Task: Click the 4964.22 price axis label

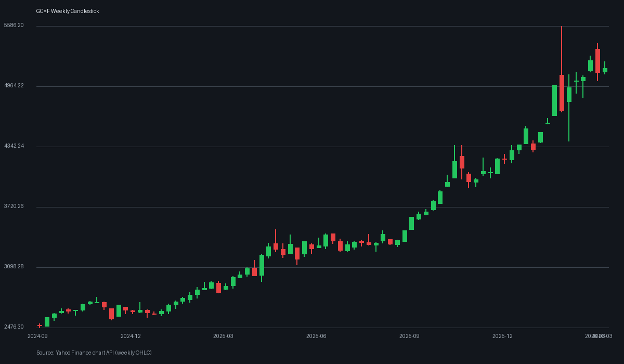Action: tap(15, 86)
